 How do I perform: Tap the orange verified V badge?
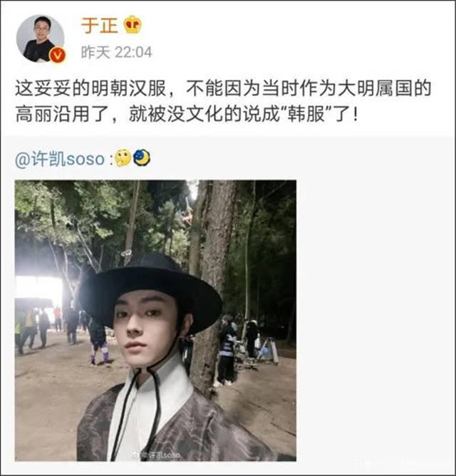58,56
